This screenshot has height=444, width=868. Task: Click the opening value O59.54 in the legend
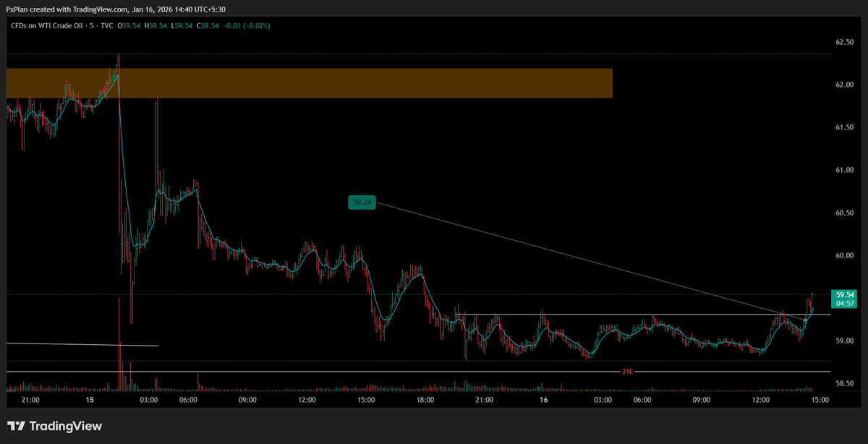[129, 25]
